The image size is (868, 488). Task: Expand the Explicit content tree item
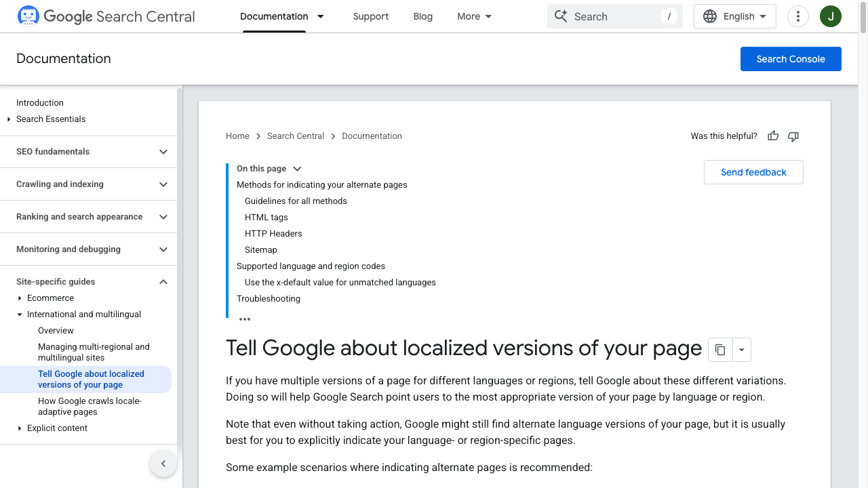point(20,428)
